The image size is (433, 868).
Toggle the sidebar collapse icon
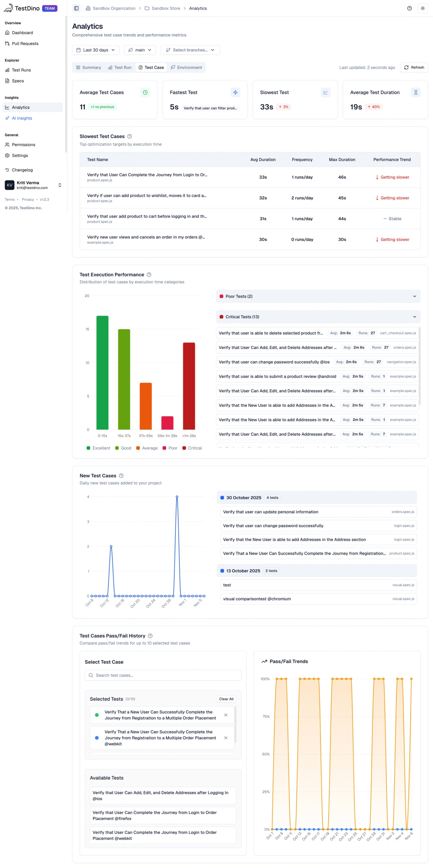(76, 8)
